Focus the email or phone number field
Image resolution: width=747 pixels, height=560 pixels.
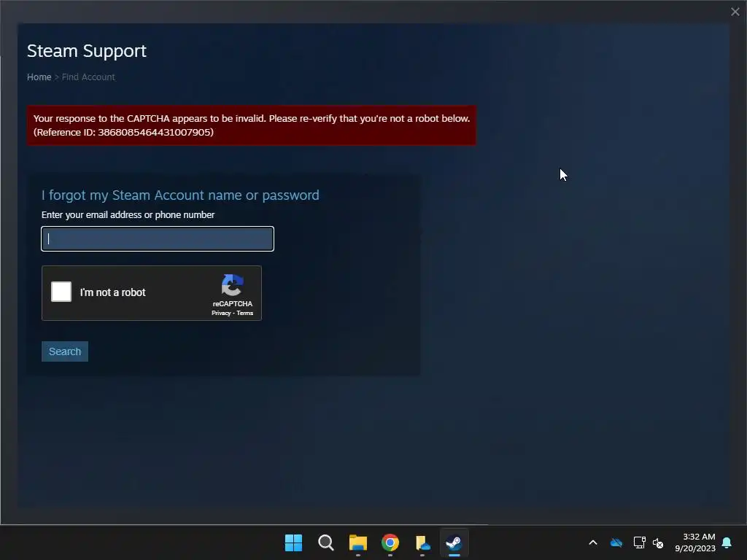pyautogui.click(x=158, y=238)
